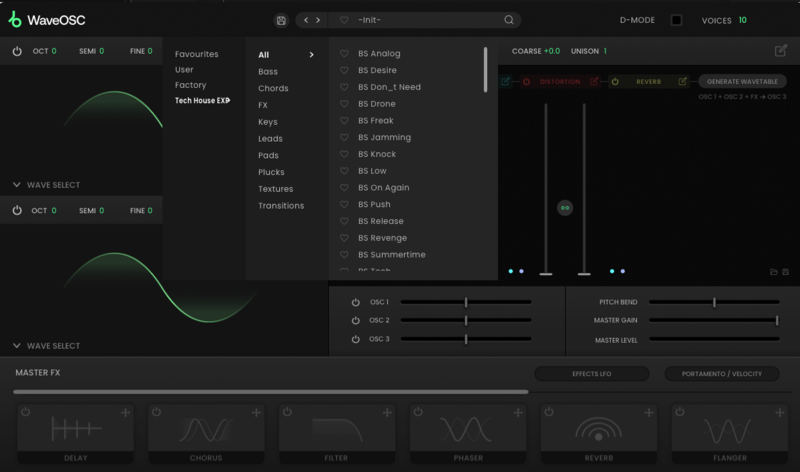Expand the first Wave Select chevron
The width and height of the screenshot is (800, 472).
[x=17, y=185]
